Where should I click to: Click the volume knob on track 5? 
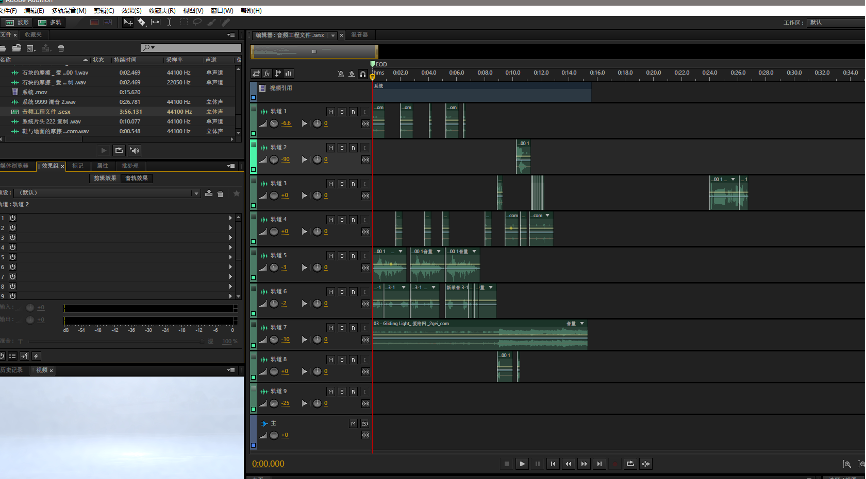(x=274, y=268)
